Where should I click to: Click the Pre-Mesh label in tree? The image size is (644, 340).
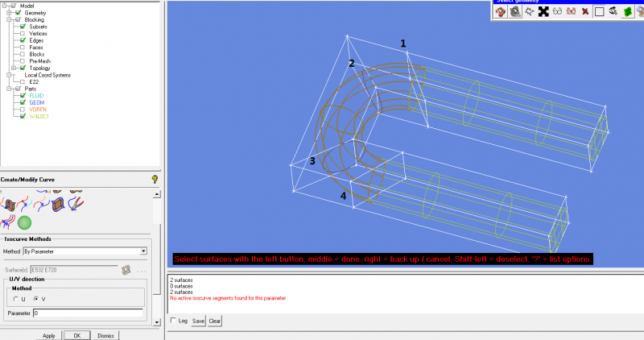click(x=39, y=61)
